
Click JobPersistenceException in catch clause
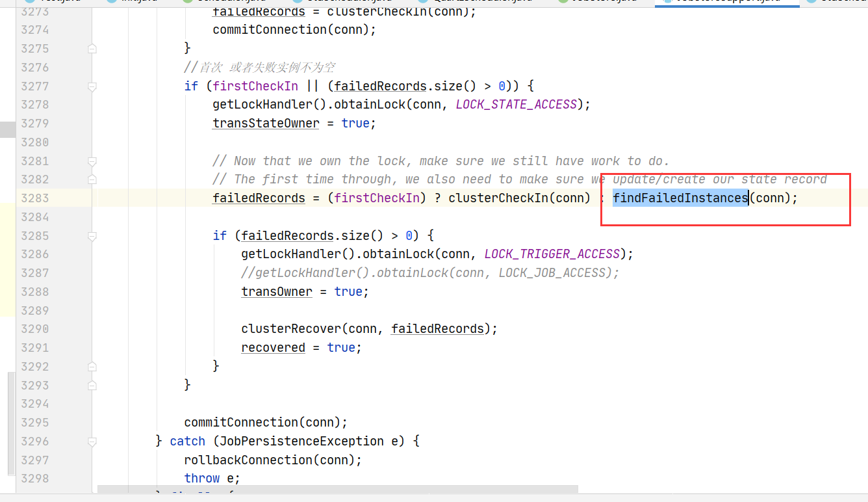[301, 441]
